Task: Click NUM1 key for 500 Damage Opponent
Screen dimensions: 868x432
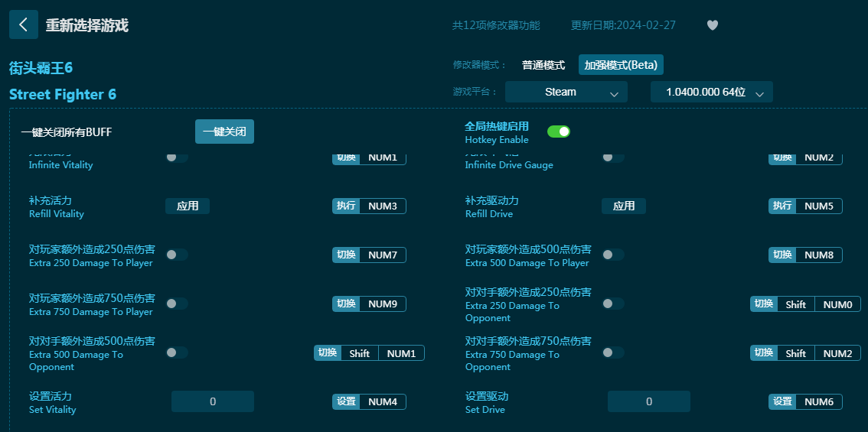Action: click(x=401, y=353)
